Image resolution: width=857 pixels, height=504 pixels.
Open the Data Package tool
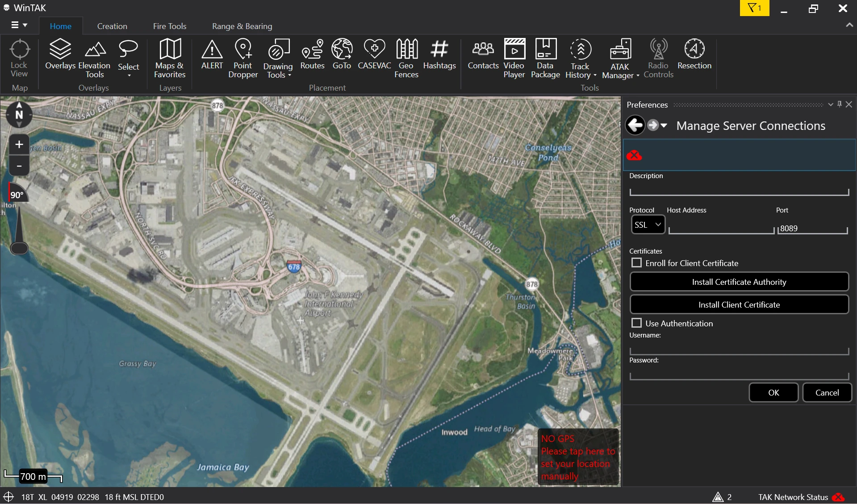545,58
